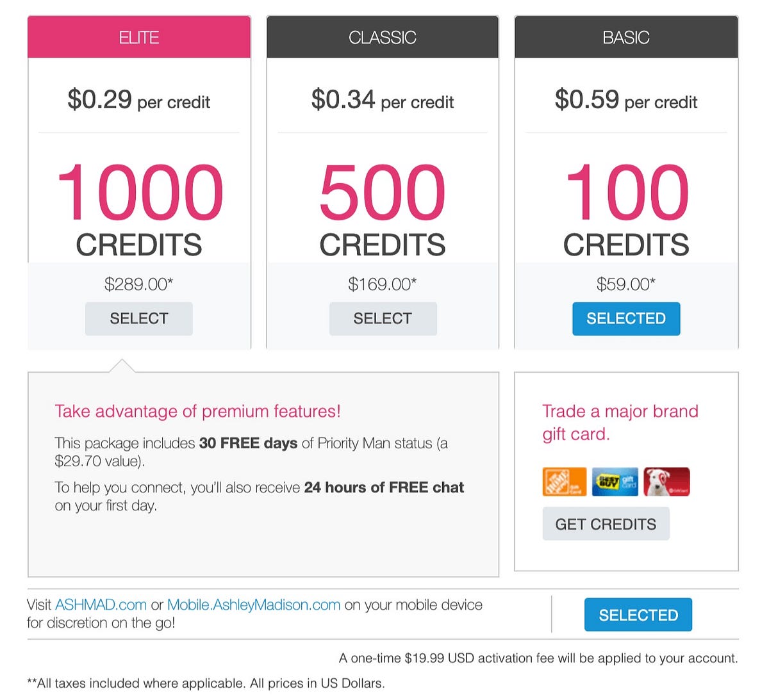
Task: Select the 500 credits Classic package
Action: click(383, 318)
